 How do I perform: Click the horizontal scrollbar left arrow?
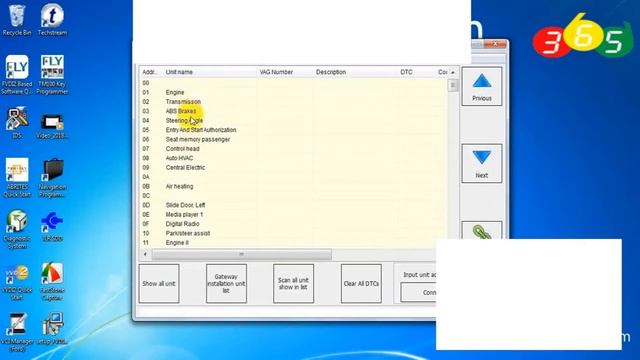tap(145, 254)
